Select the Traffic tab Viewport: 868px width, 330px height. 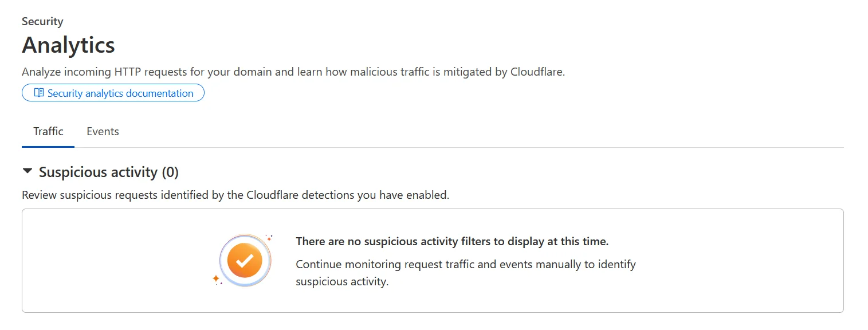point(48,131)
